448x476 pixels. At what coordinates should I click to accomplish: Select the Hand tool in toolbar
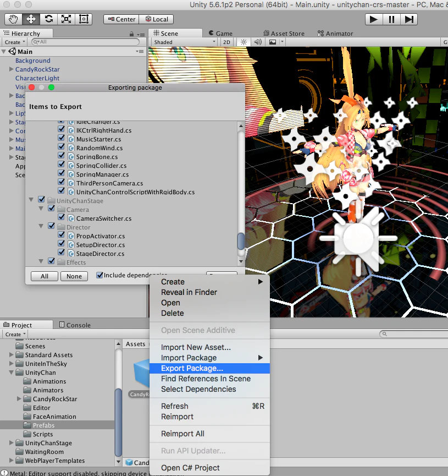point(13,19)
